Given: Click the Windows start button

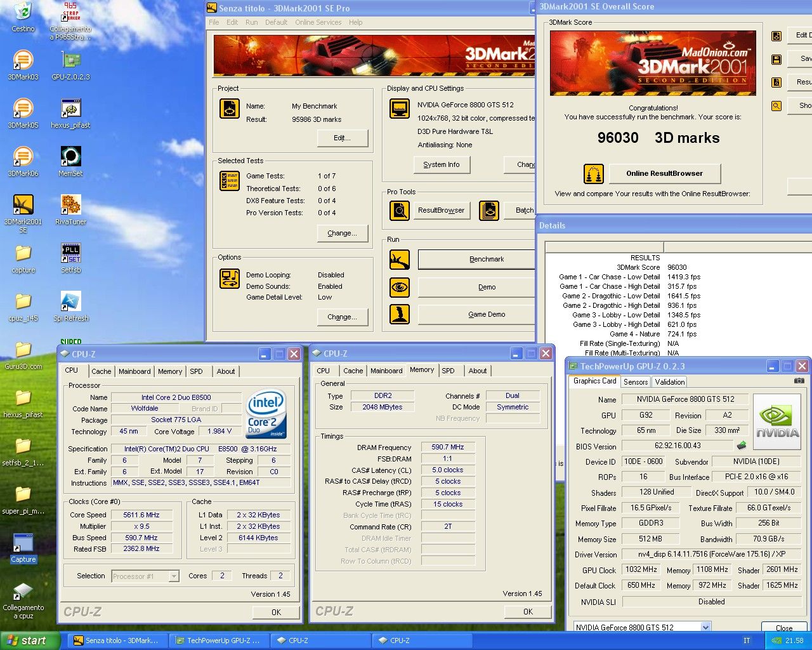Looking at the screenshot, I should [x=30, y=640].
